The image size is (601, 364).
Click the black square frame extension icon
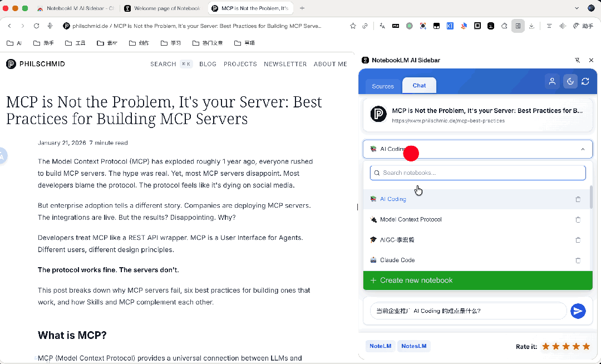477,26
